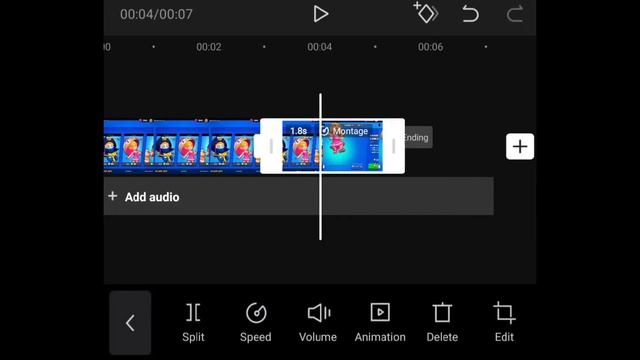Click the right trim handle of selected clip
The height and width of the screenshot is (360, 640).
click(393, 146)
